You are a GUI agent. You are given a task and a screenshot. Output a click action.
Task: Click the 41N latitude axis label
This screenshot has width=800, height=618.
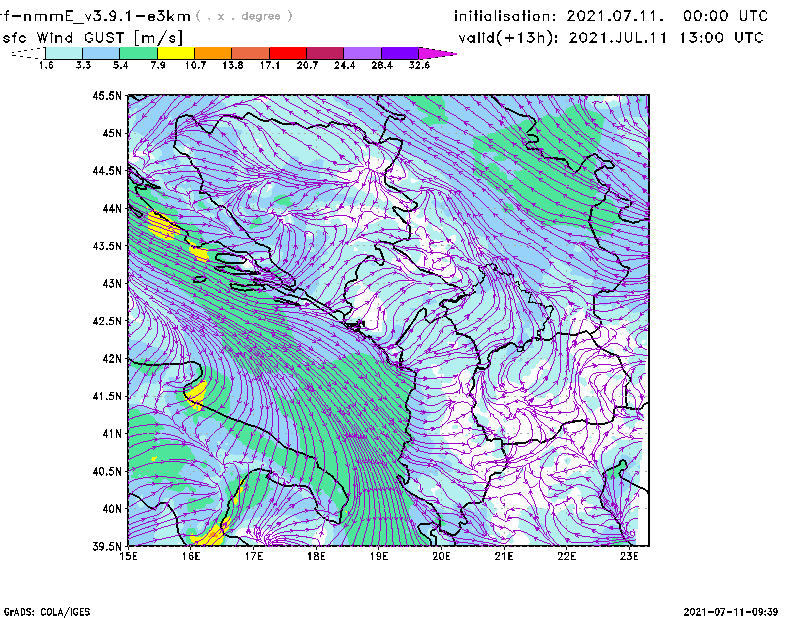tap(112, 434)
